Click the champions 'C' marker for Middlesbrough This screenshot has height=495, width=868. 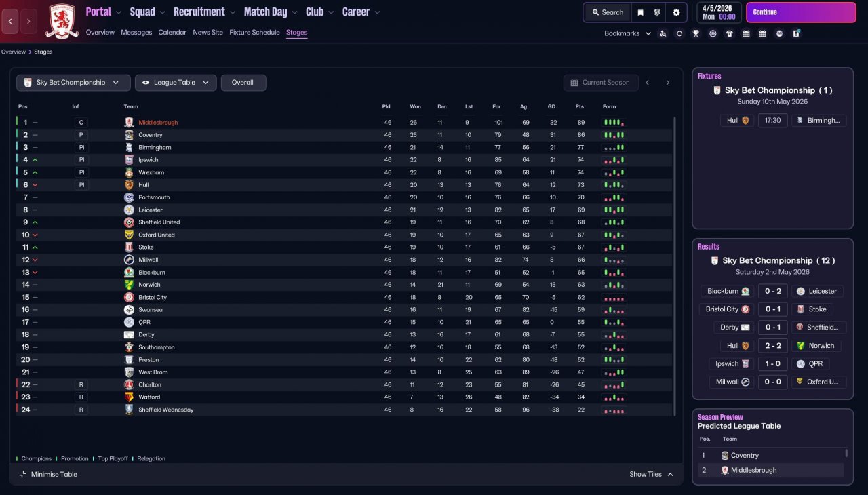point(81,123)
